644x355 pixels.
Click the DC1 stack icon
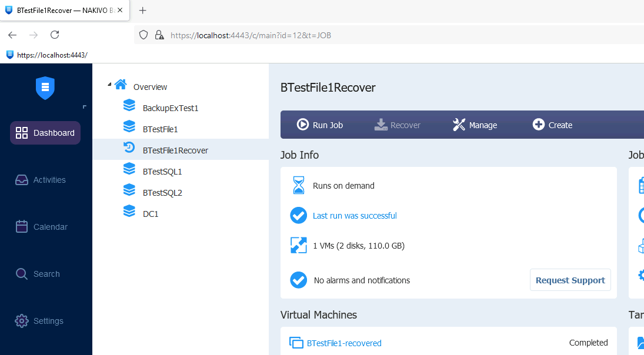pyautogui.click(x=129, y=211)
